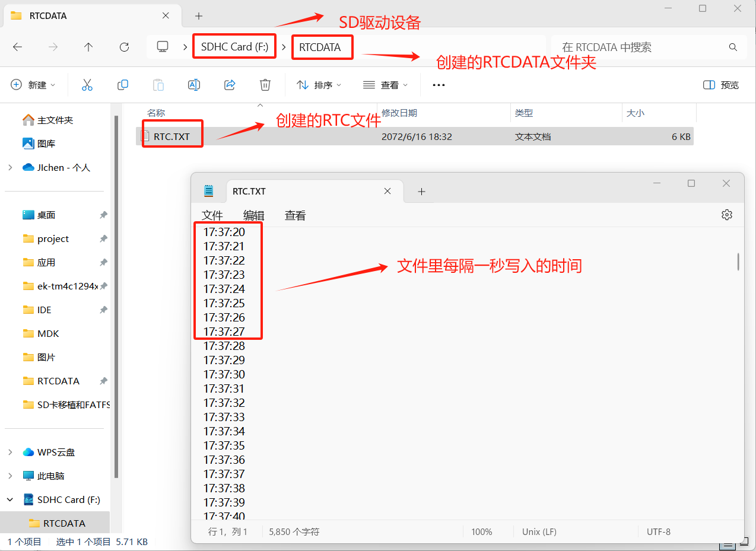Open the 排序 sort dropdown
The width and height of the screenshot is (756, 551).
pos(319,85)
